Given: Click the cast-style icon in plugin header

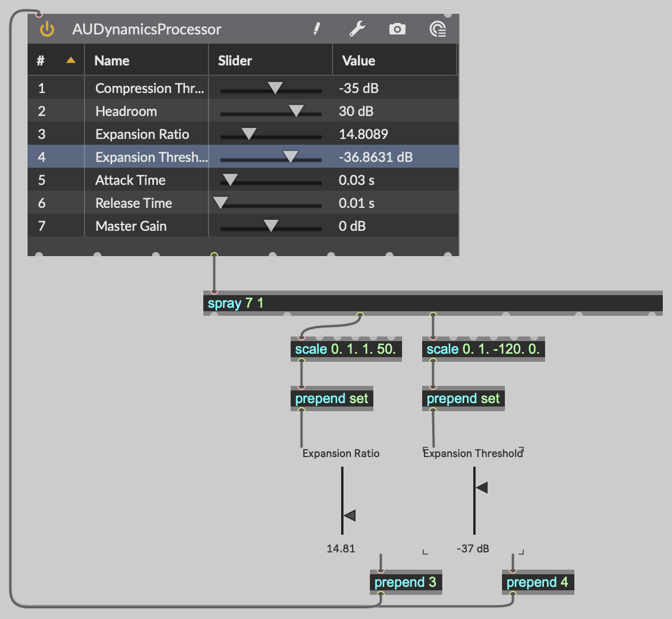Looking at the screenshot, I should point(438,29).
